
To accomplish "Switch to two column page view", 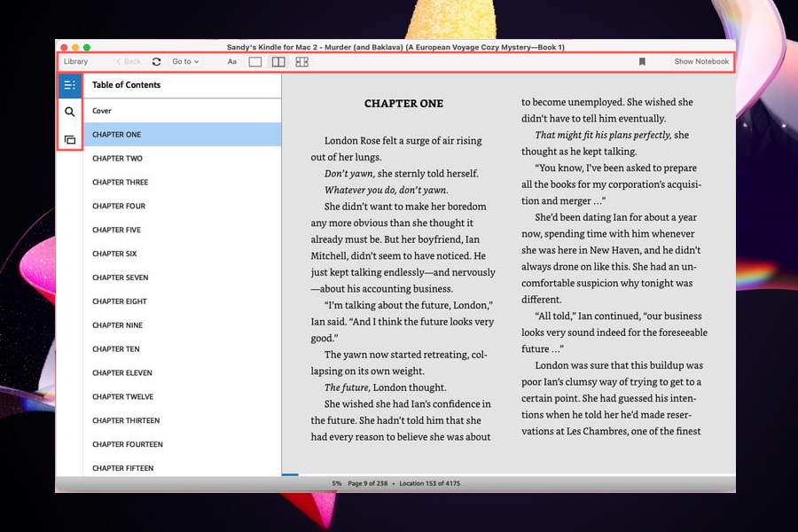I will click(278, 62).
